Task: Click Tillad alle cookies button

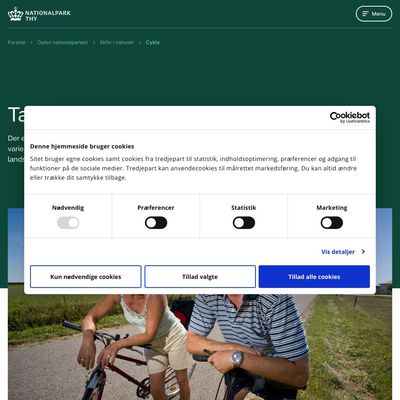Action: pyautogui.click(x=314, y=277)
